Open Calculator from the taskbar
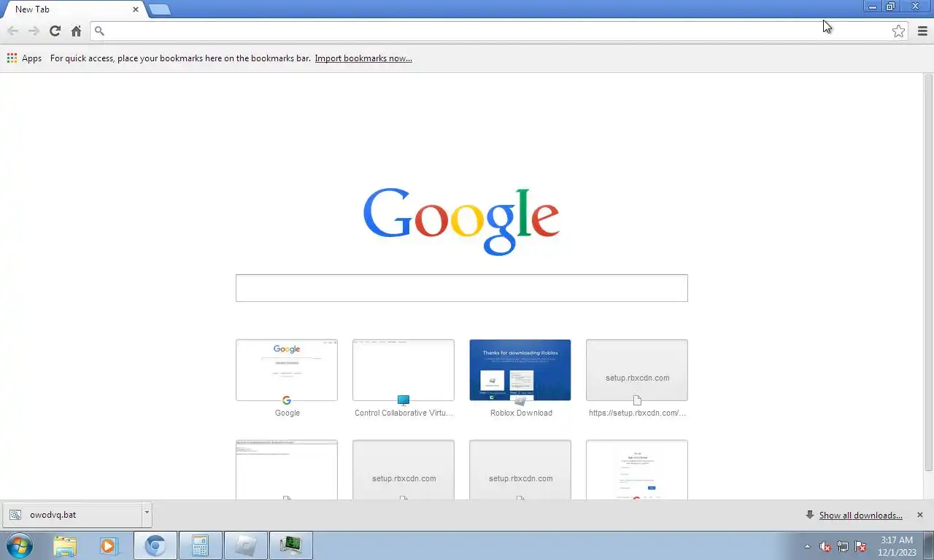Screen dimensions: 934x560 pos(201,545)
